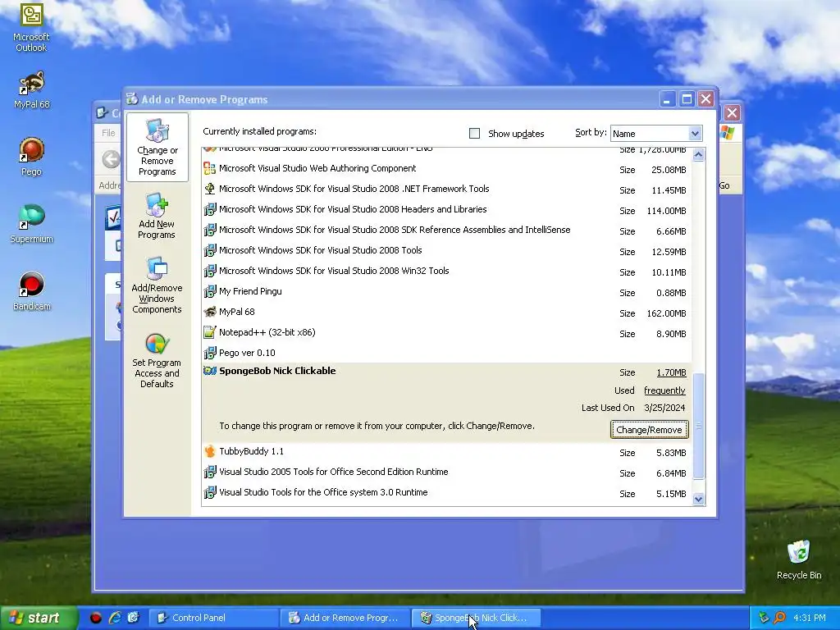Click the Notepad++ icon in program list

tap(209, 333)
